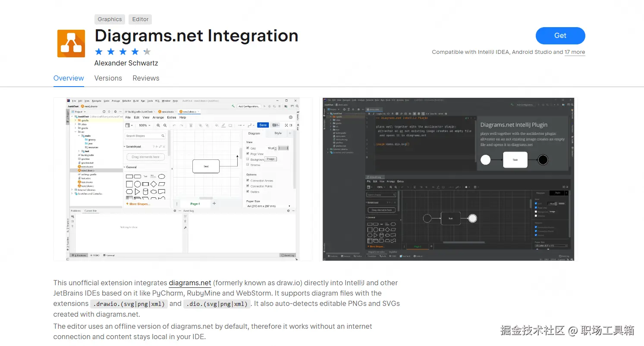Click the plus add-page icon beside Page-1

click(x=214, y=203)
